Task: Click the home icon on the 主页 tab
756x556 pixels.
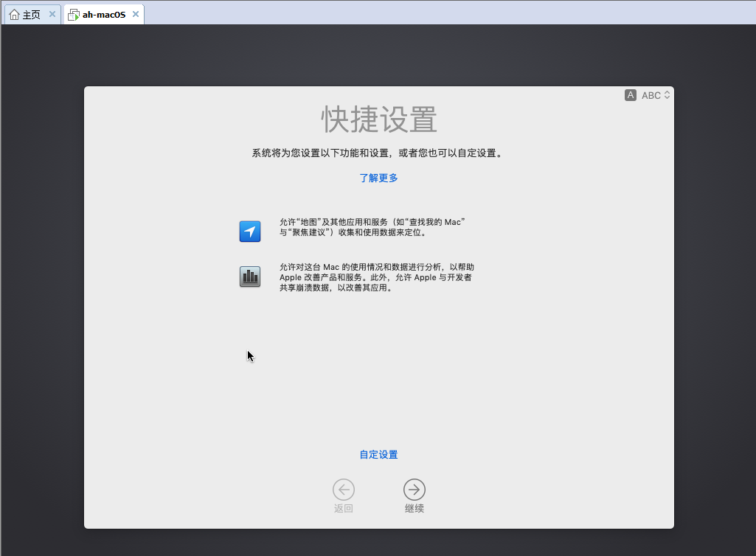Action: point(14,15)
